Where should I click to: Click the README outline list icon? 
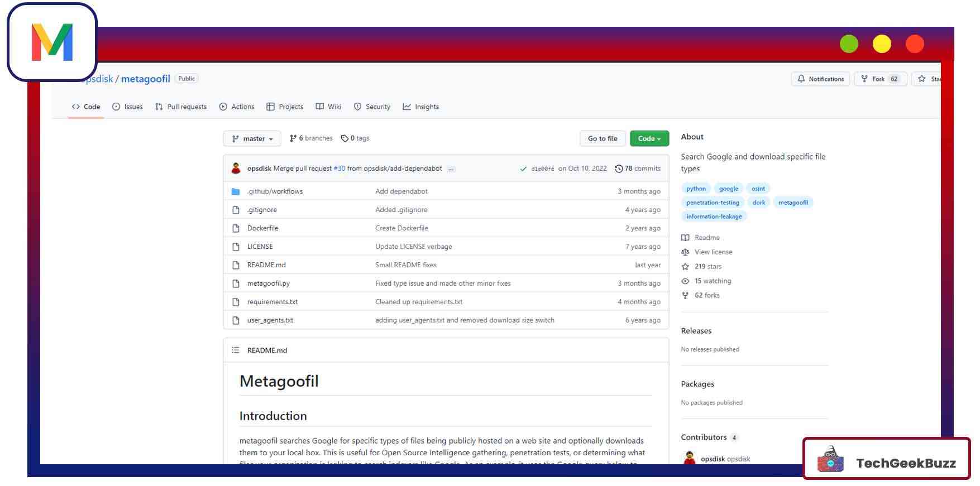point(236,350)
